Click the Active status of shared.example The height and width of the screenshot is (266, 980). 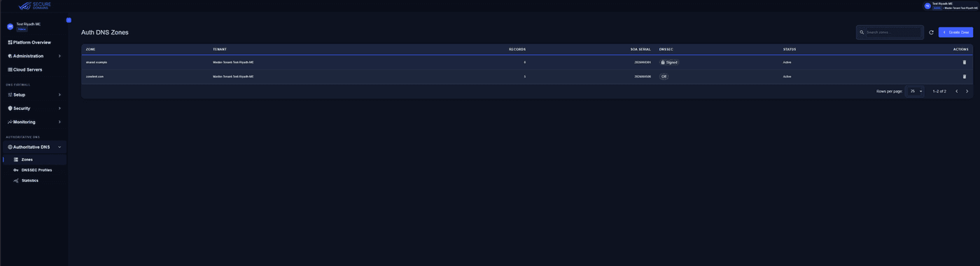click(787, 62)
